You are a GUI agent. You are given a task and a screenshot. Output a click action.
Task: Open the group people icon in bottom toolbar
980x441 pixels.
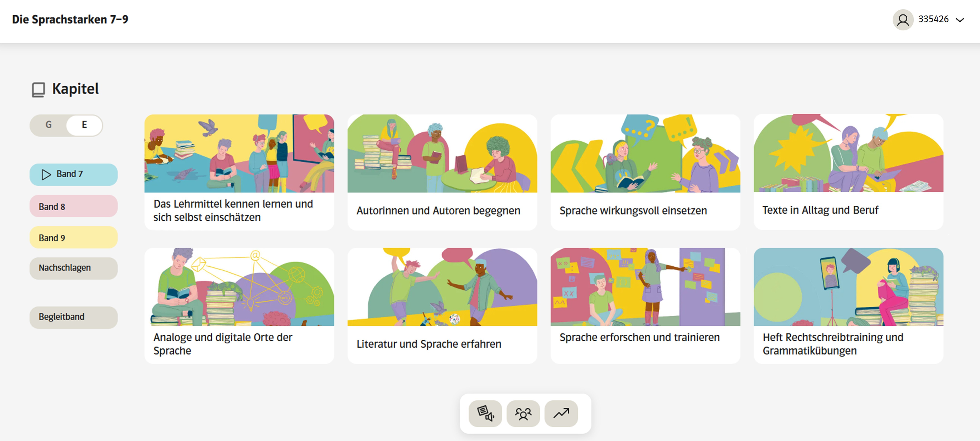(x=523, y=413)
